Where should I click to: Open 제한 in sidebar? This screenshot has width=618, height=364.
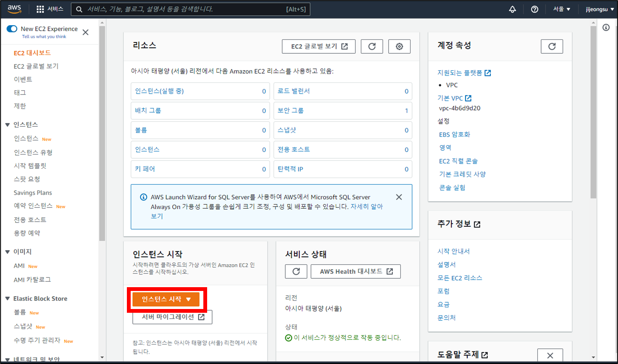click(x=20, y=106)
